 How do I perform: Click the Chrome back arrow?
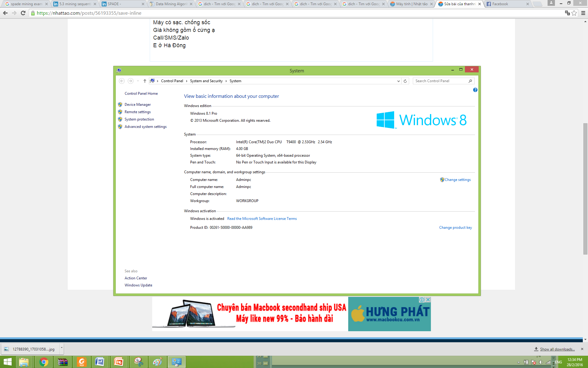(x=5, y=13)
